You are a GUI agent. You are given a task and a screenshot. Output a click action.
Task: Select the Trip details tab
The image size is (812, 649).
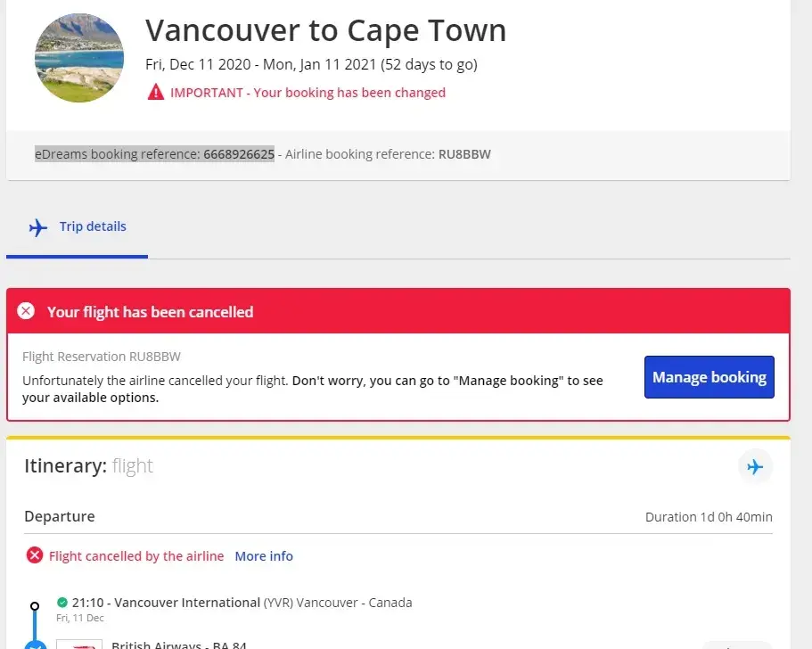click(x=93, y=226)
